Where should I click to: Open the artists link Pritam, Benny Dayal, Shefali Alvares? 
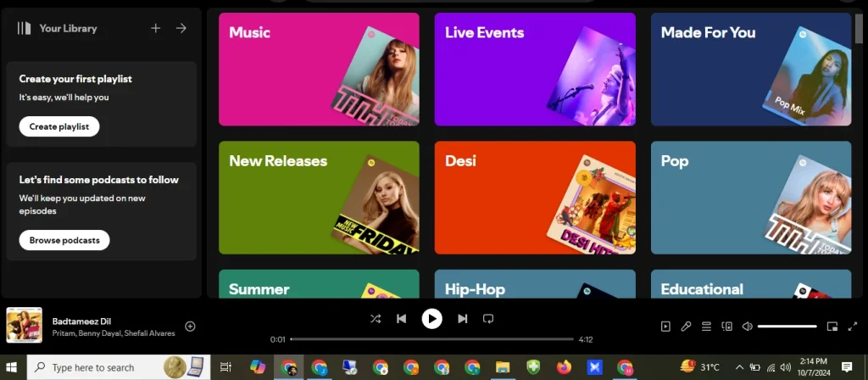114,333
